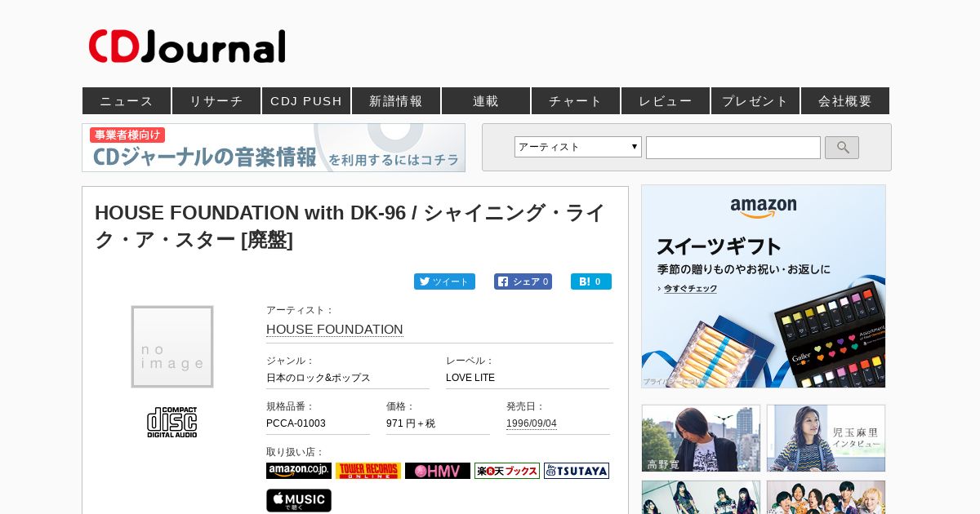Open the 1996/09/04 release date link

pyautogui.click(x=532, y=423)
